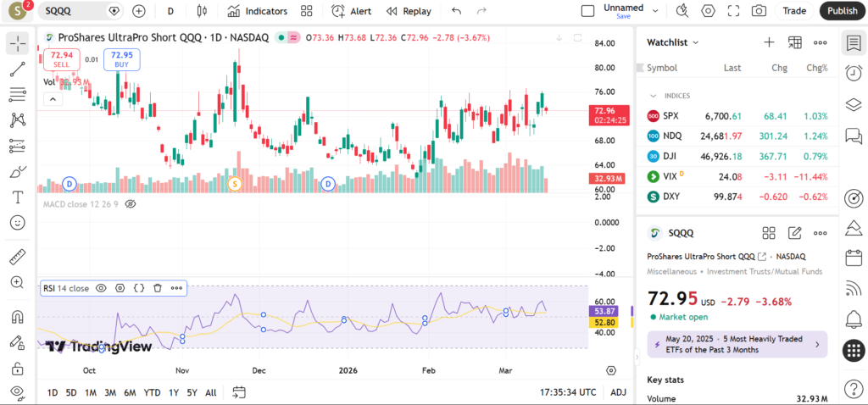
Task: Open the Alert creation tool
Action: pyautogui.click(x=351, y=11)
